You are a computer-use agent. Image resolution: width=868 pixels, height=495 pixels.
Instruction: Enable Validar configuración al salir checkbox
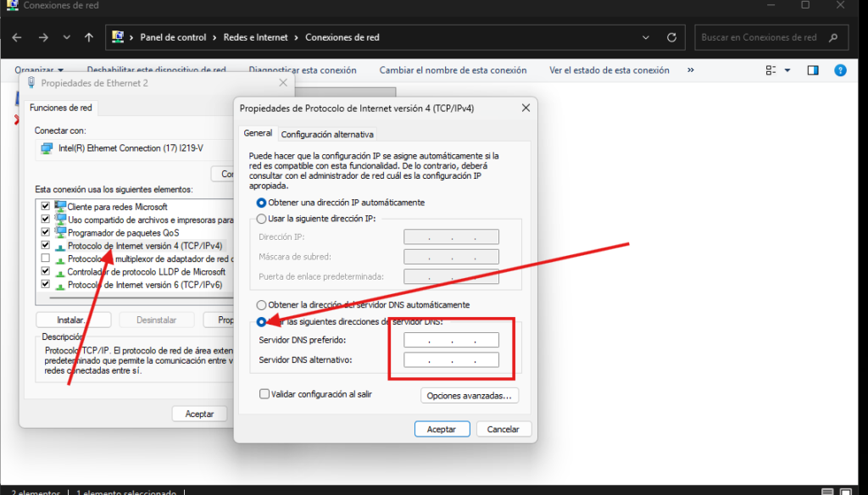[x=264, y=394]
